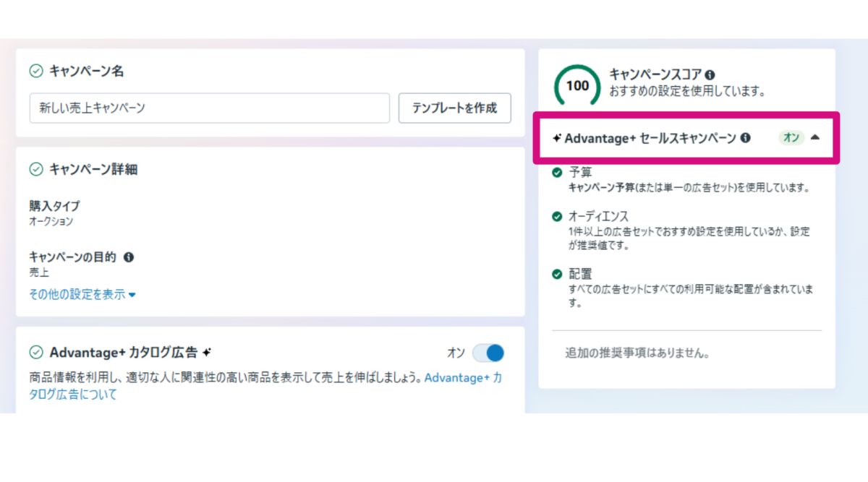Select the Advantage+ セールスキャンペーン heading
The height and width of the screenshot is (482, 868).
650,137
